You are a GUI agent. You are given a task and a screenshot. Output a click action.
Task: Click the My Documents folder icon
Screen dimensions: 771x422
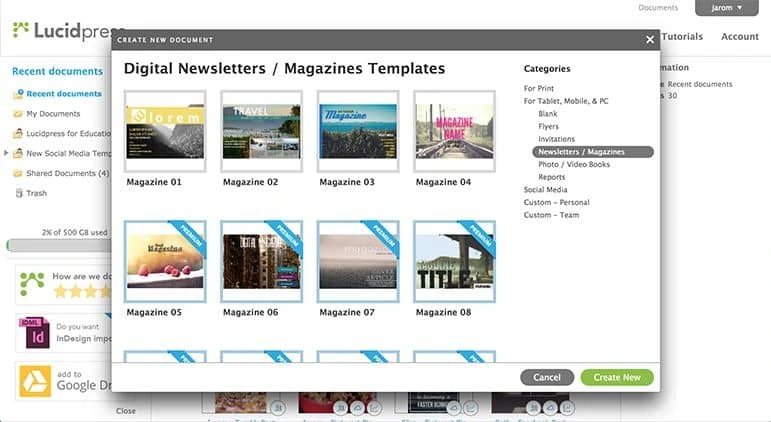18,114
